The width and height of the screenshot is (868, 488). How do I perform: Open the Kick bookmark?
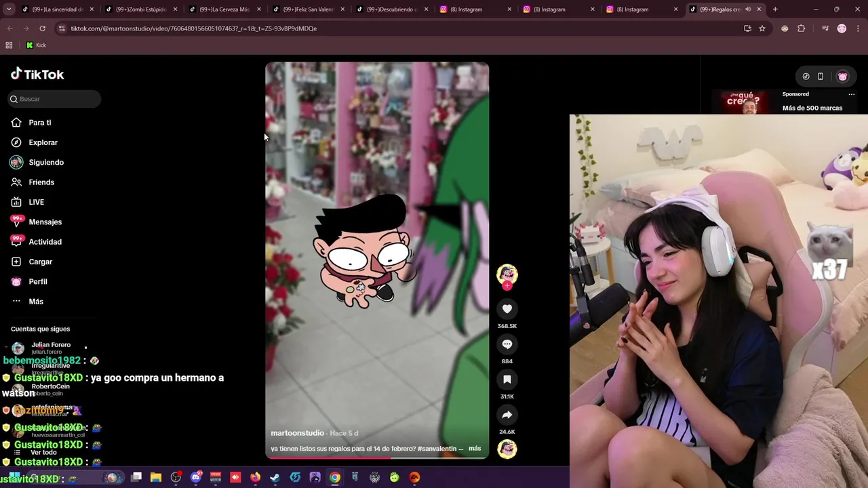click(x=36, y=45)
